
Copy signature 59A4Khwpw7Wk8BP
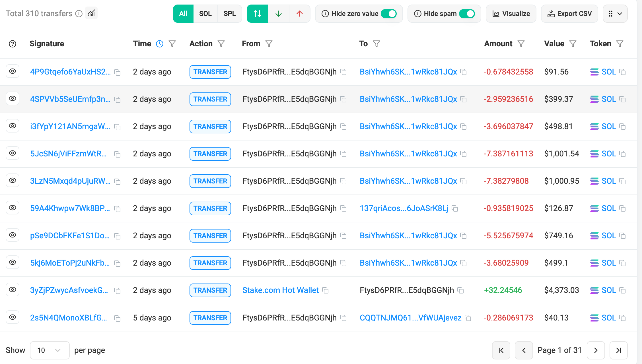click(x=117, y=209)
